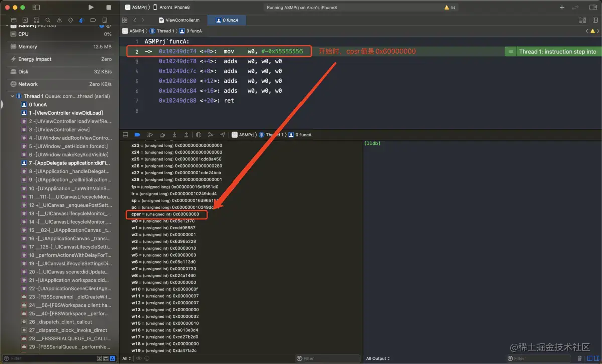Click the Debug View Hierarchy icon

tap(199, 135)
